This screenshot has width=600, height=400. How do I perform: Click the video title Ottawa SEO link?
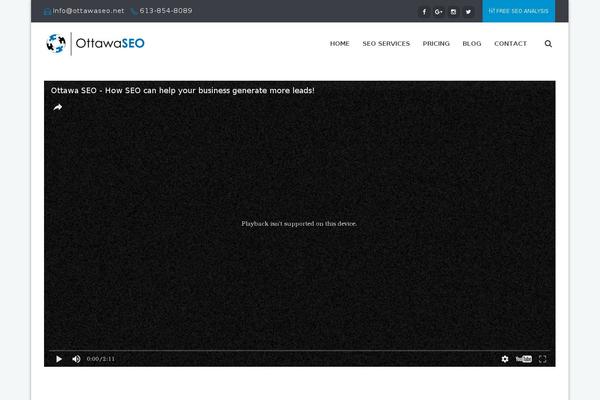[x=183, y=91]
